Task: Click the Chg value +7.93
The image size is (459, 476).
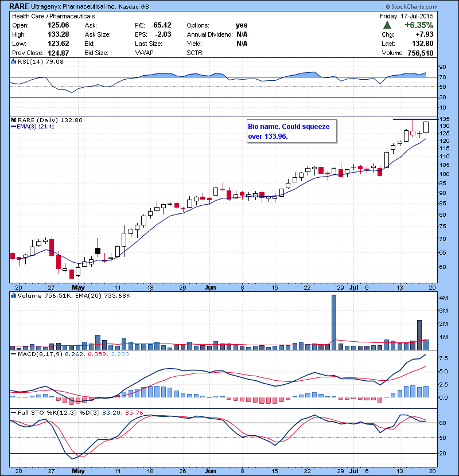Action: (x=425, y=34)
